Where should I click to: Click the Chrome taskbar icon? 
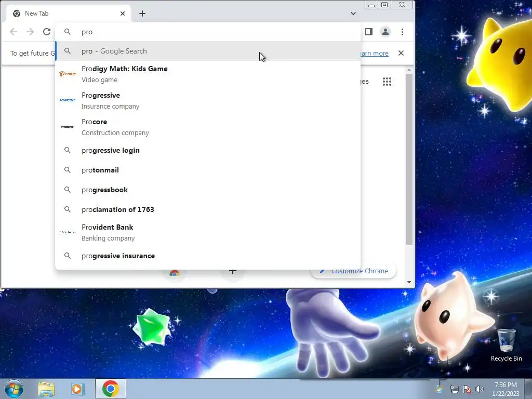pyautogui.click(x=111, y=389)
